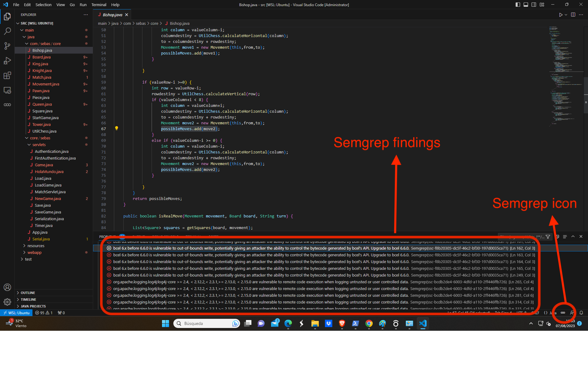Toggle the secondary side bar layout button
588x392 pixels.
(x=534, y=5)
